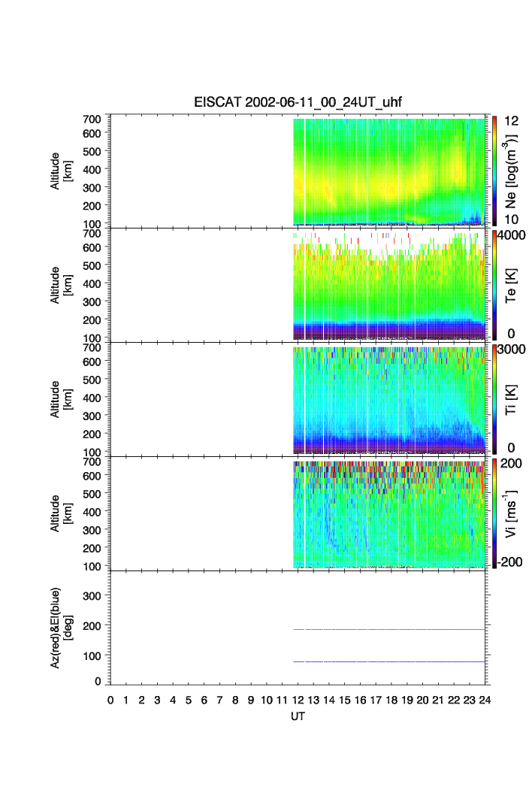Select the electron temperature (Te) data panel
Viewport: 532px width, 799px height.
coord(388,286)
